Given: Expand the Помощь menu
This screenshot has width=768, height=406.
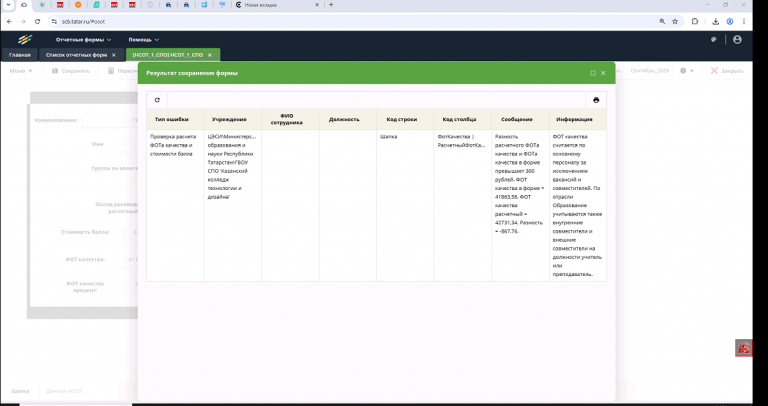Looking at the screenshot, I should pyautogui.click(x=144, y=40).
